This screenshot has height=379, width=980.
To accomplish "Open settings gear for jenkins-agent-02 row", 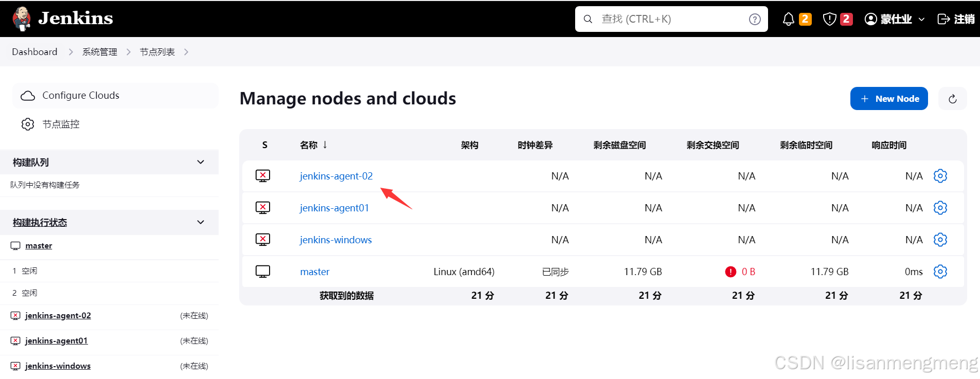I will [x=940, y=176].
